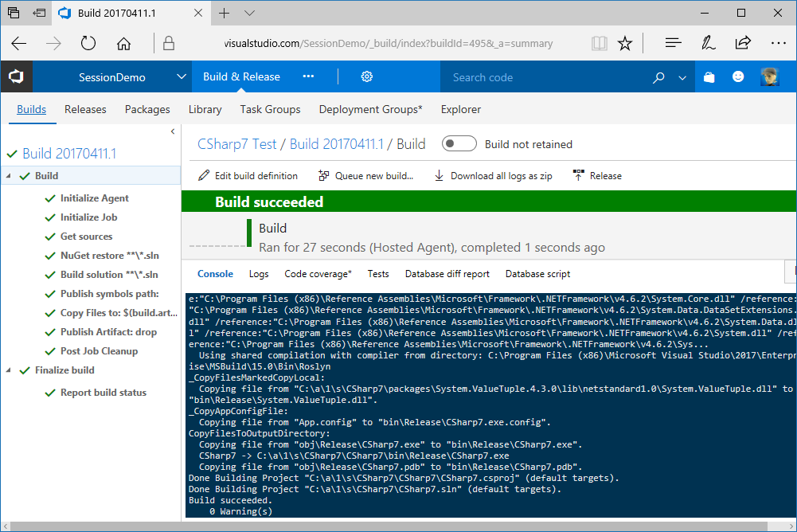Click the Visual Studio Team Services logo

(x=16, y=76)
